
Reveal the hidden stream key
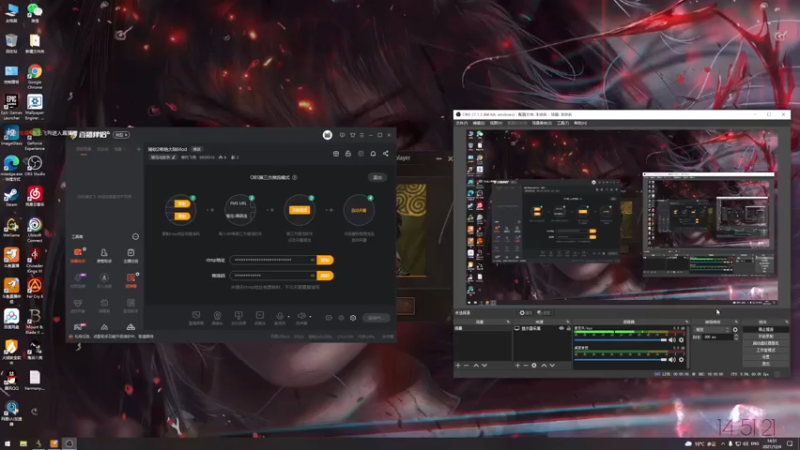tap(312, 276)
